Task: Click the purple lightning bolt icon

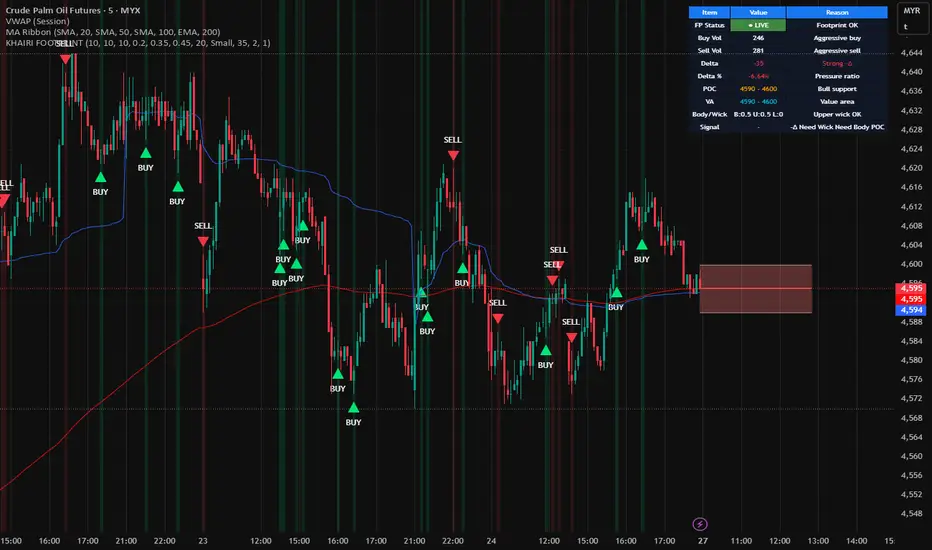Action: 700,524
